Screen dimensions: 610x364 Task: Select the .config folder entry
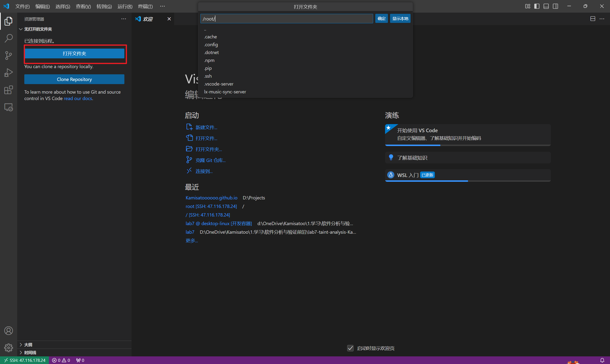(305, 45)
